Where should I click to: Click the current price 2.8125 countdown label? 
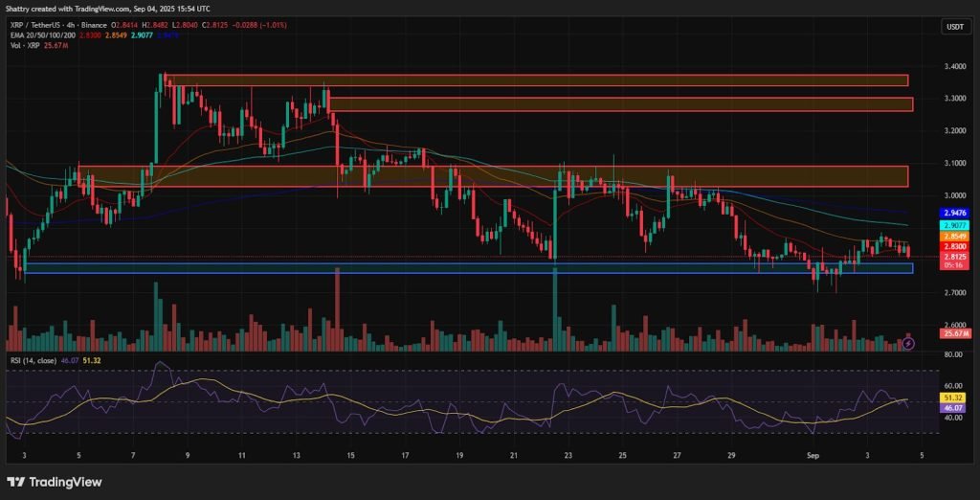pos(955,261)
